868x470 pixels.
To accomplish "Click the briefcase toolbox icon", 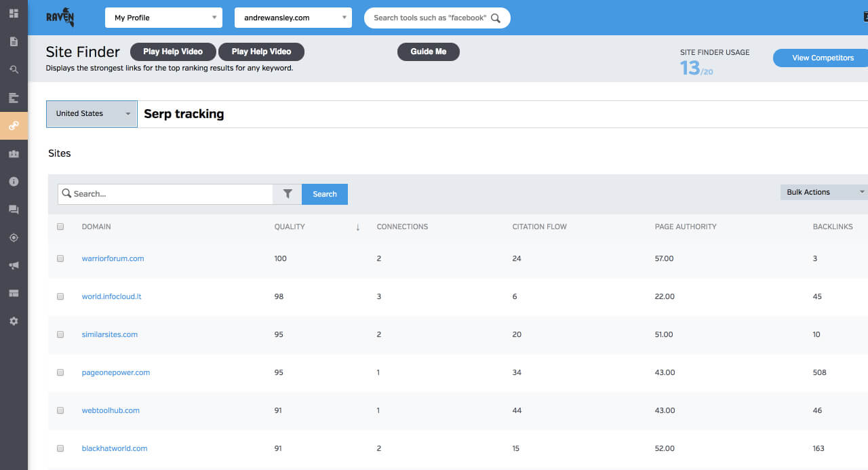I will click(14, 153).
